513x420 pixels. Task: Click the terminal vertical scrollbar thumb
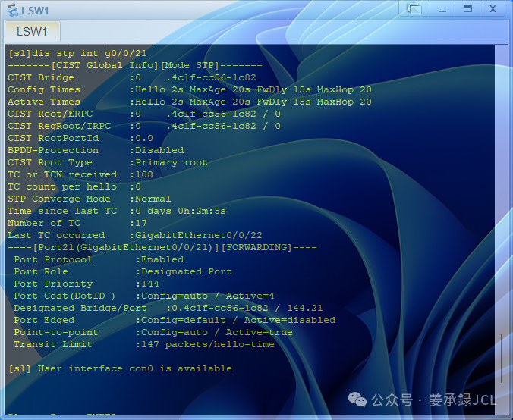coord(501,358)
